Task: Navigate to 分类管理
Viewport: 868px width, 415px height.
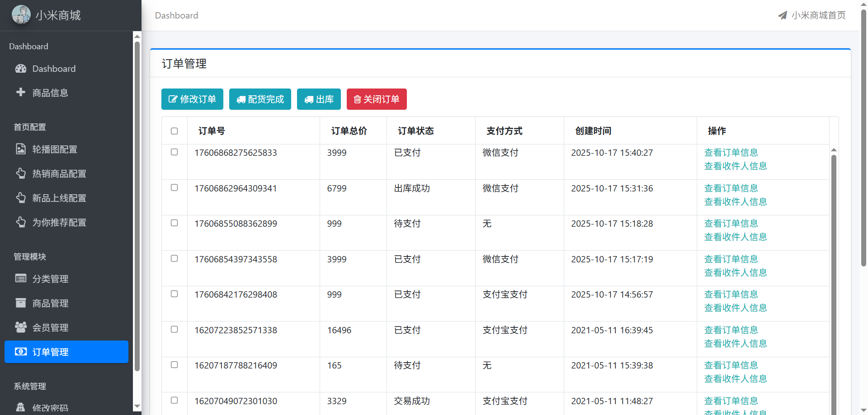Action: click(x=66, y=279)
